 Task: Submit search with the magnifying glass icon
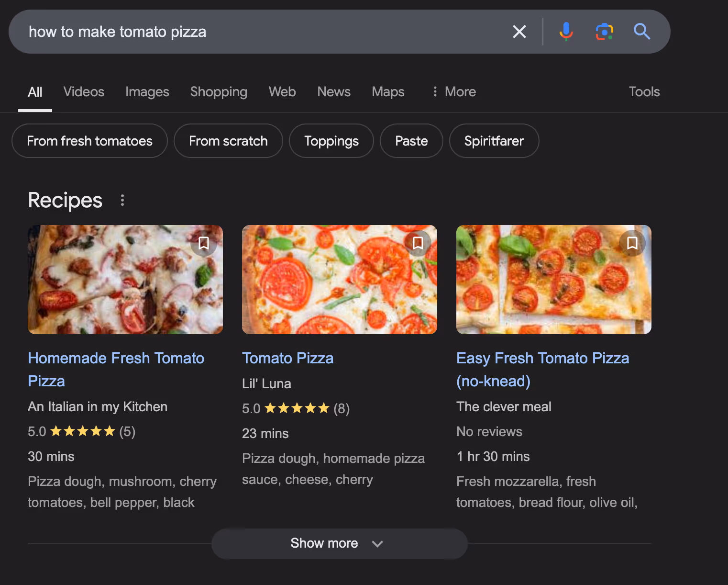point(642,32)
